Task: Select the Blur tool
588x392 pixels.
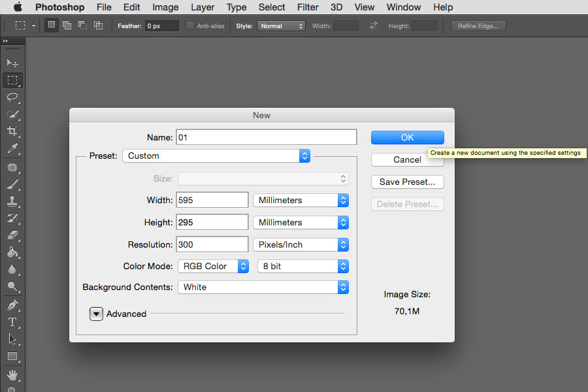Action: pos(12,269)
